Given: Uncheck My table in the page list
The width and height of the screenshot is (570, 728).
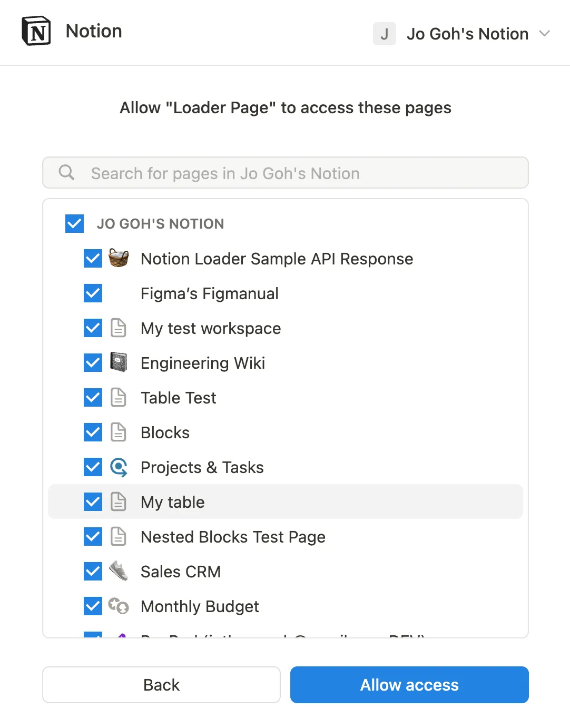Looking at the screenshot, I should 93,501.
